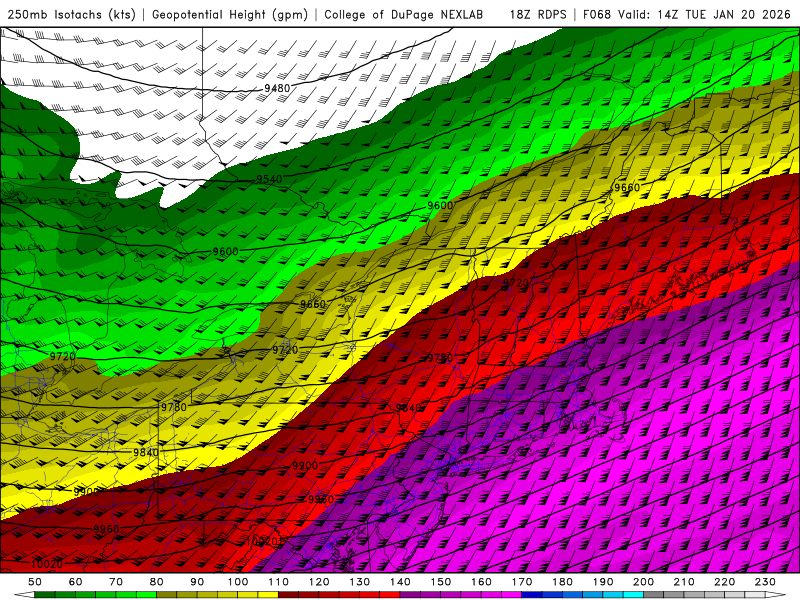Click the 120 value on color scale
This screenshot has width=800, height=600.
pos(319,582)
